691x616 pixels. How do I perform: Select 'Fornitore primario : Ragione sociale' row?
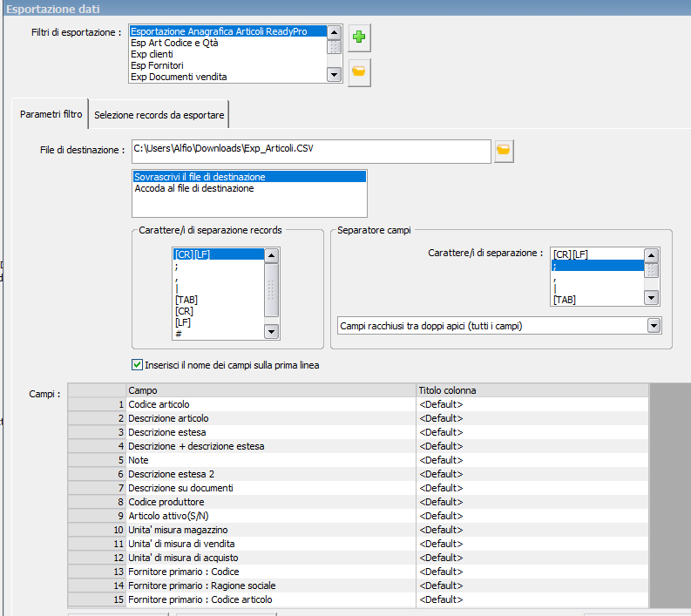point(271,586)
